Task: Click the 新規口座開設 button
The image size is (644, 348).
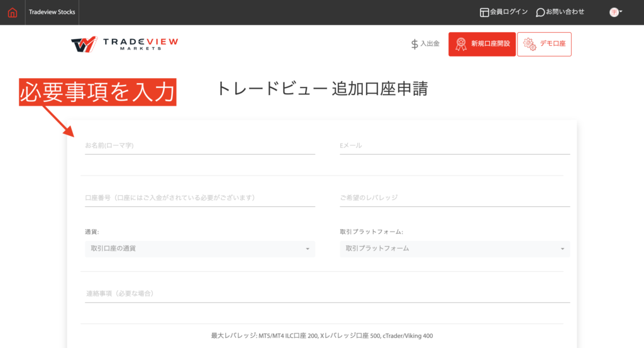Action: (482, 44)
